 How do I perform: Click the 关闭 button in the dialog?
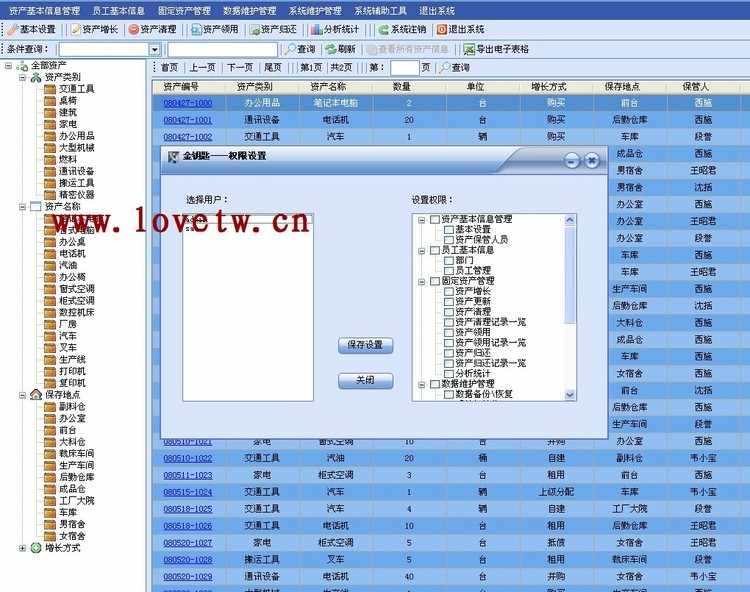(x=365, y=381)
